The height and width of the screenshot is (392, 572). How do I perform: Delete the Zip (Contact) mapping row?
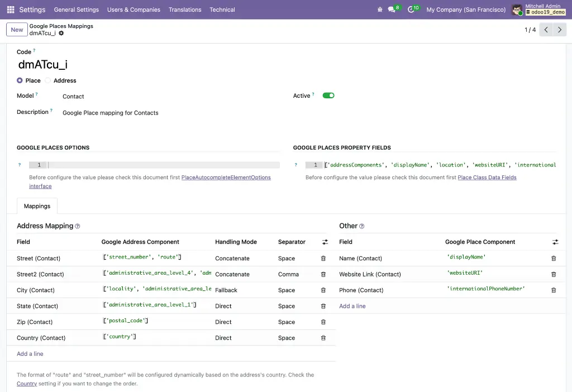323,322
